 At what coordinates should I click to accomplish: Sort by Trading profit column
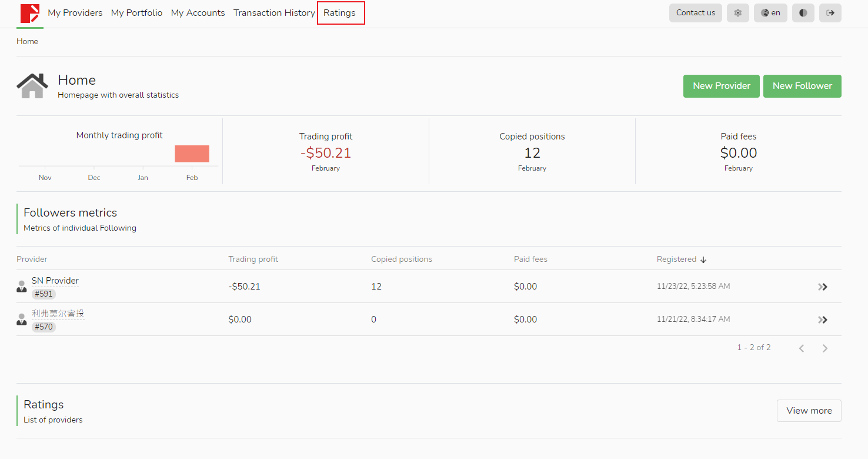coord(253,259)
